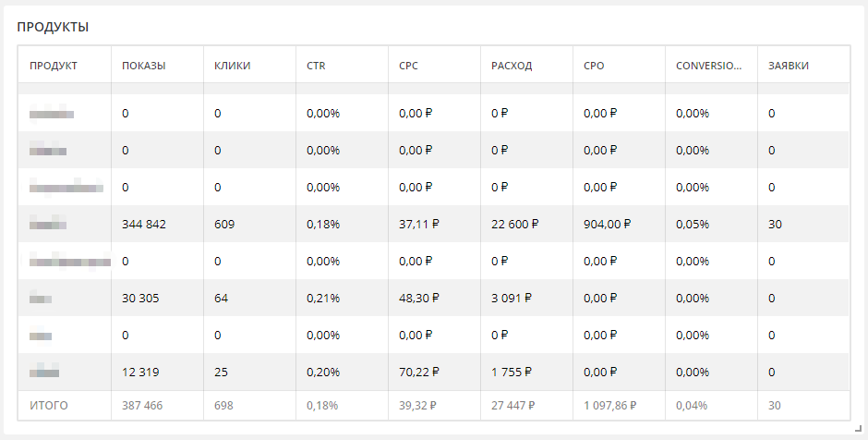Image resolution: width=868 pixels, height=440 pixels.
Task: Sort by ЗАЯВКИ column header
Action: [x=789, y=66]
